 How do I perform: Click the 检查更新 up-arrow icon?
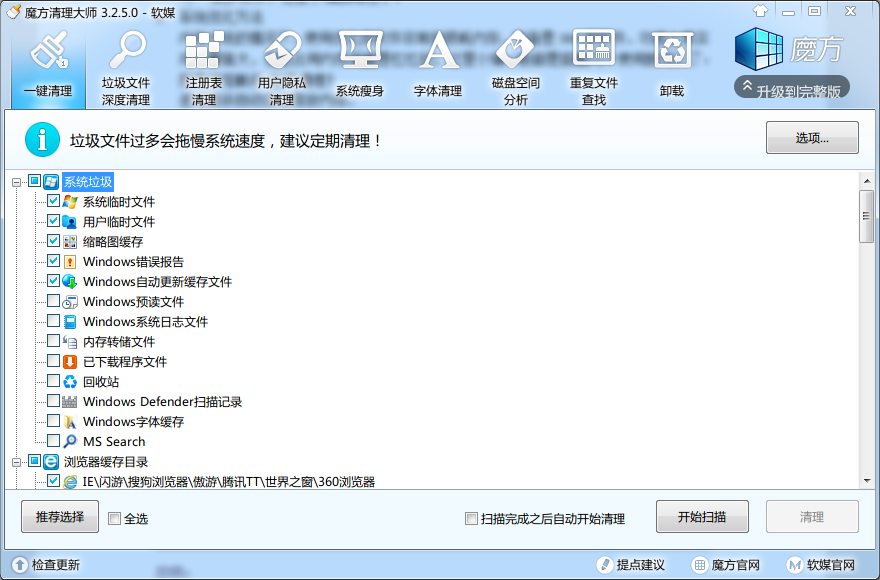tap(20, 565)
